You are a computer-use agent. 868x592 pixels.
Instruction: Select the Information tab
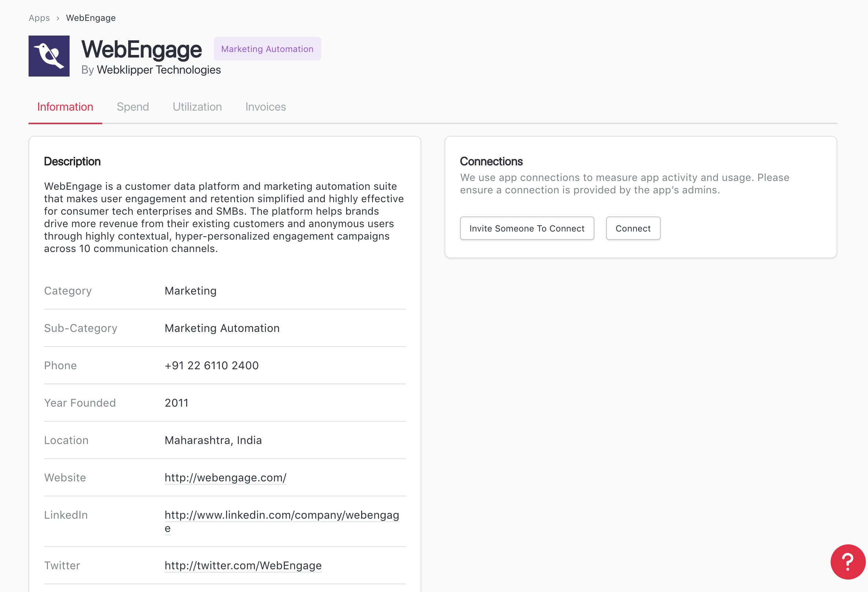pyautogui.click(x=65, y=107)
